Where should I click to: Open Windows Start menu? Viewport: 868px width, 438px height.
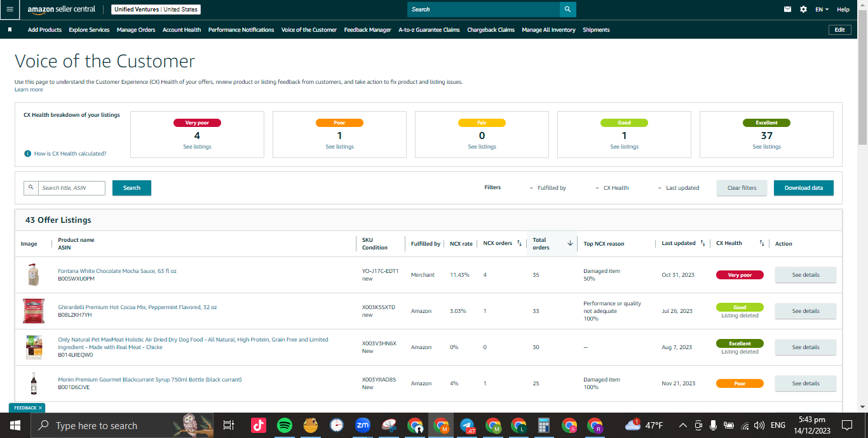[15, 425]
